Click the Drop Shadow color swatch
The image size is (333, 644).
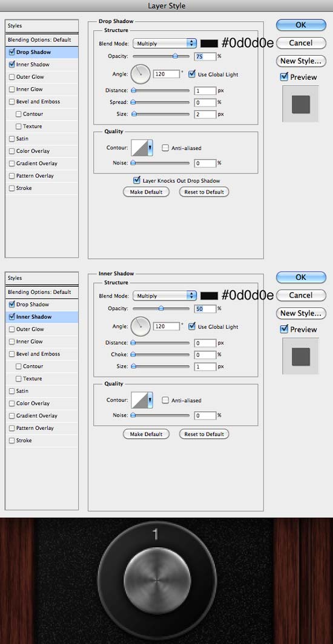[x=209, y=43]
